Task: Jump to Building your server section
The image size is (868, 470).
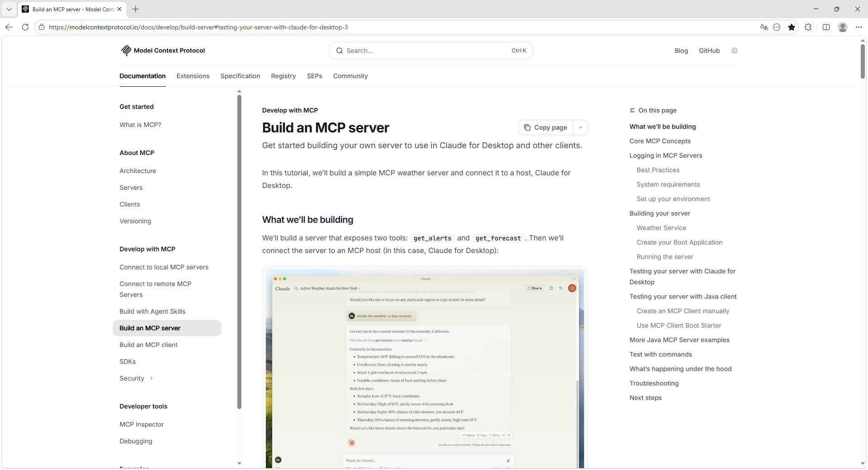Action: [660, 213]
